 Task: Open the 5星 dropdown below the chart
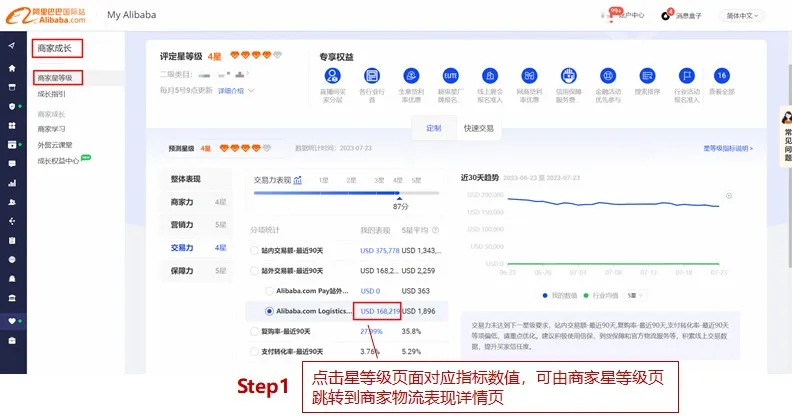coord(635,295)
